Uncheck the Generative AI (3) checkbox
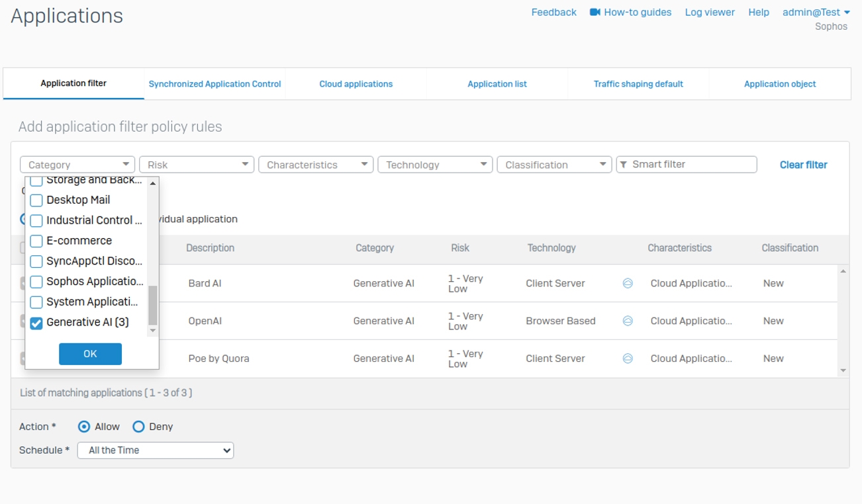Viewport: 862px width, 504px height. coord(36,323)
